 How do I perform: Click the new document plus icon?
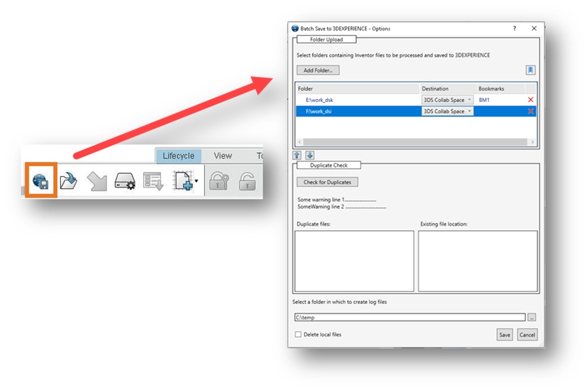point(182,180)
